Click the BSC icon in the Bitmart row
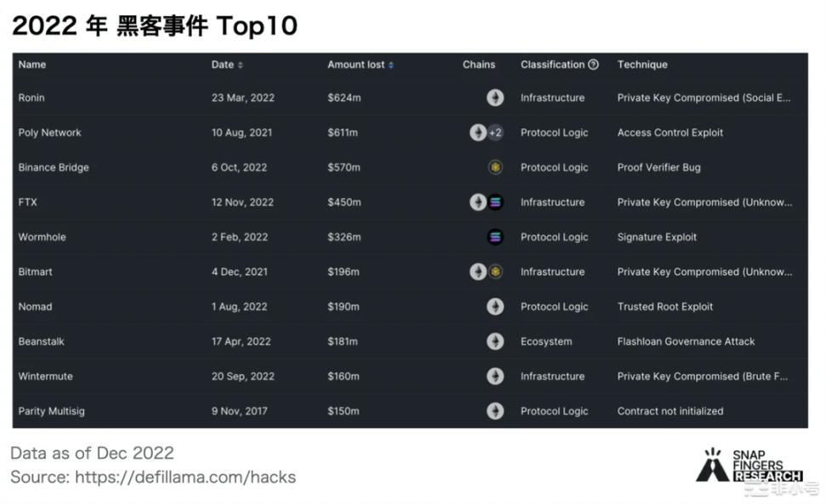 pyautogui.click(x=495, y=272)
